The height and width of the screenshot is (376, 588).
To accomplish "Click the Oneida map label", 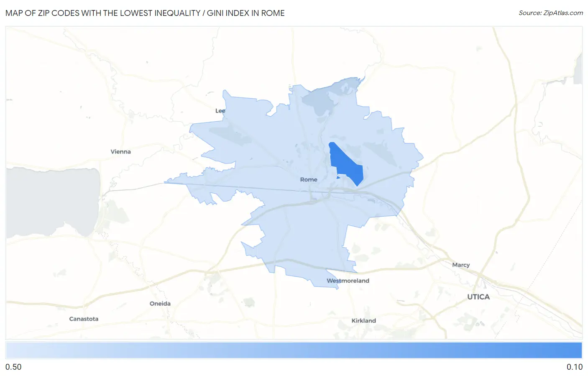I will click(x=160, y=304).
